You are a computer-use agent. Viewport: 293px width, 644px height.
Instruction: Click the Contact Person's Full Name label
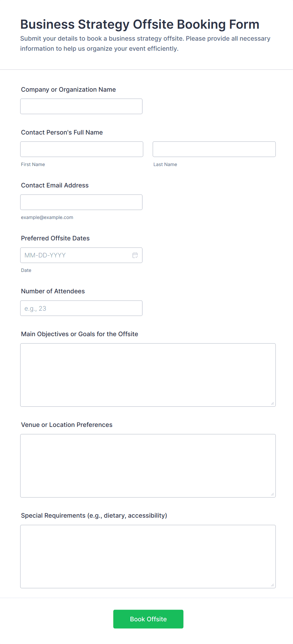pos(62,132)
